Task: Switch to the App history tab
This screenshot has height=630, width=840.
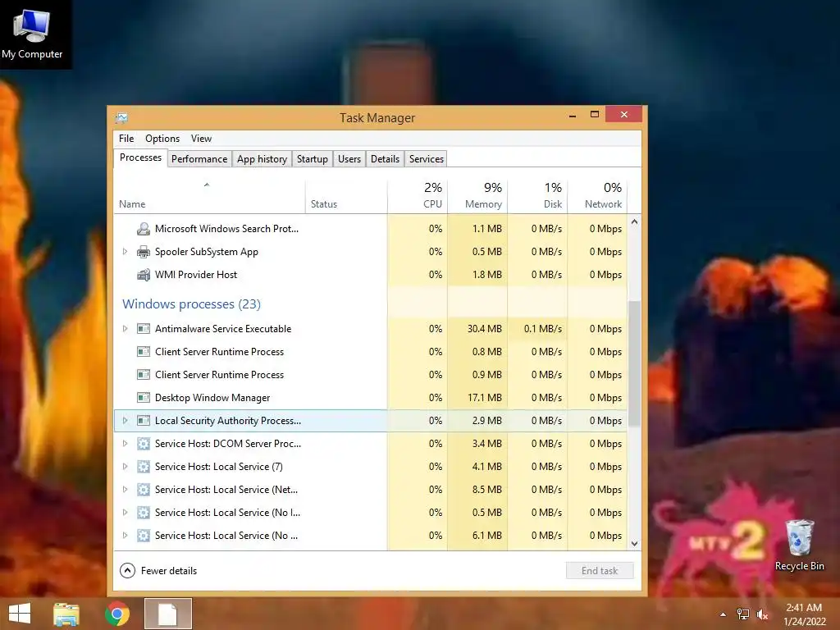Action: click(x=262, y=159)
